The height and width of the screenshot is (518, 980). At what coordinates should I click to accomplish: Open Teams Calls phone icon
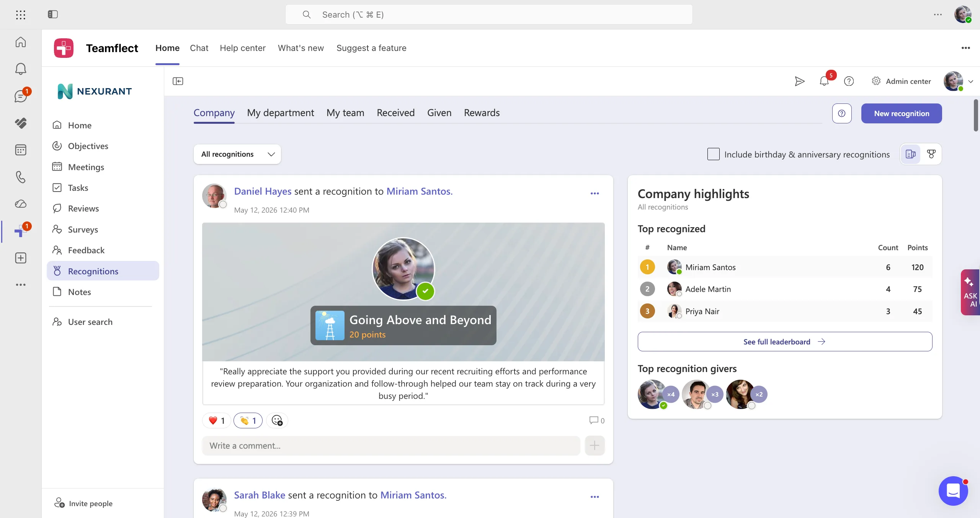(x=21, y=177)
